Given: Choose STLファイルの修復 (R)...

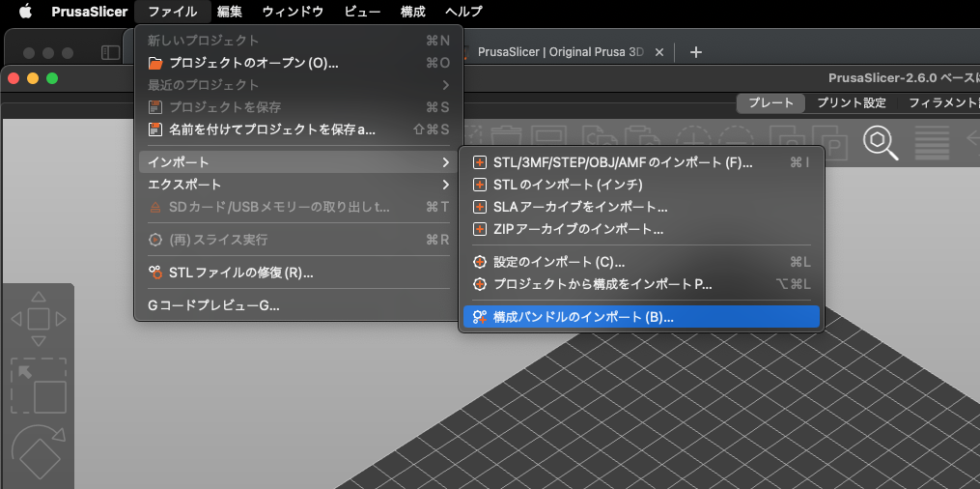Looking at the screenshot, I should tap(298, 273).
